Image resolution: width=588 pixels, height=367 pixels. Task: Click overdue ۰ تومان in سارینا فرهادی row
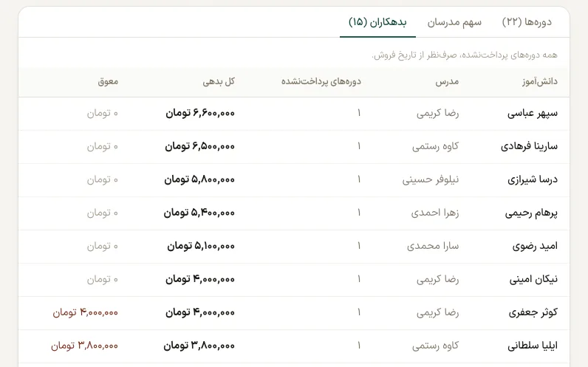[x=103, y=146]
